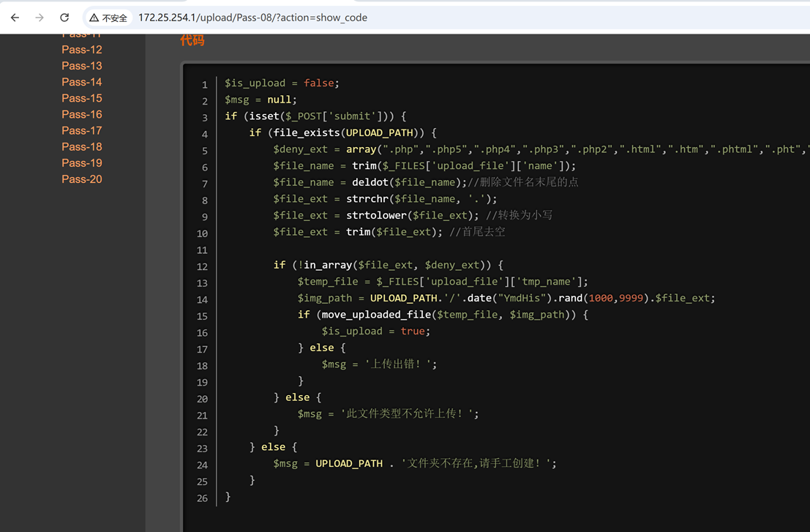810x532 pixels.
Task: Open the Pass-19 link
Action: tap(82, 162)
